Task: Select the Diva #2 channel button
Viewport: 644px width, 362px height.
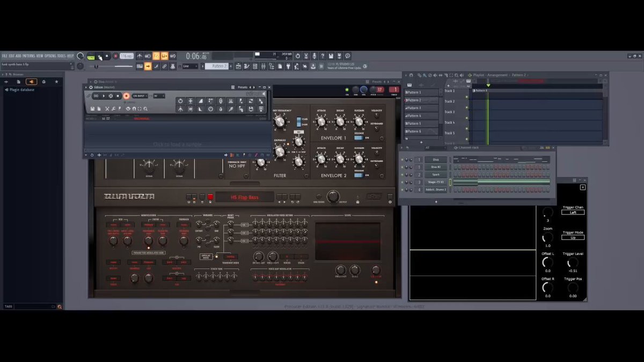Action: pyautogui.click(x=436, y=167)
